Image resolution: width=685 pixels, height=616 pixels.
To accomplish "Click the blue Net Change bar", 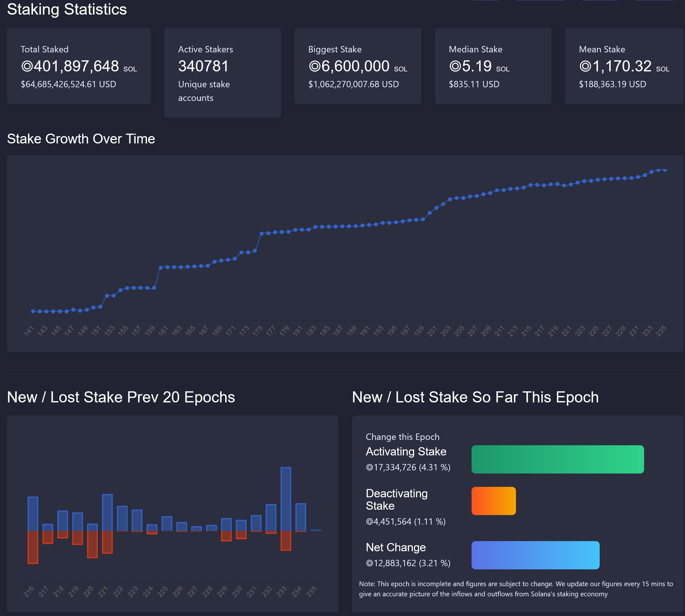I will (535, 555).
